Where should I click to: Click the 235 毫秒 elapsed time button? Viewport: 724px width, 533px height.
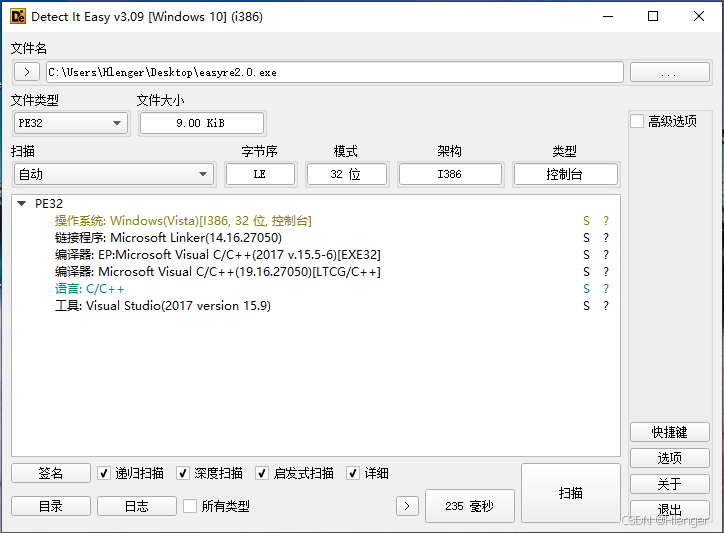(x=470, y=506)
